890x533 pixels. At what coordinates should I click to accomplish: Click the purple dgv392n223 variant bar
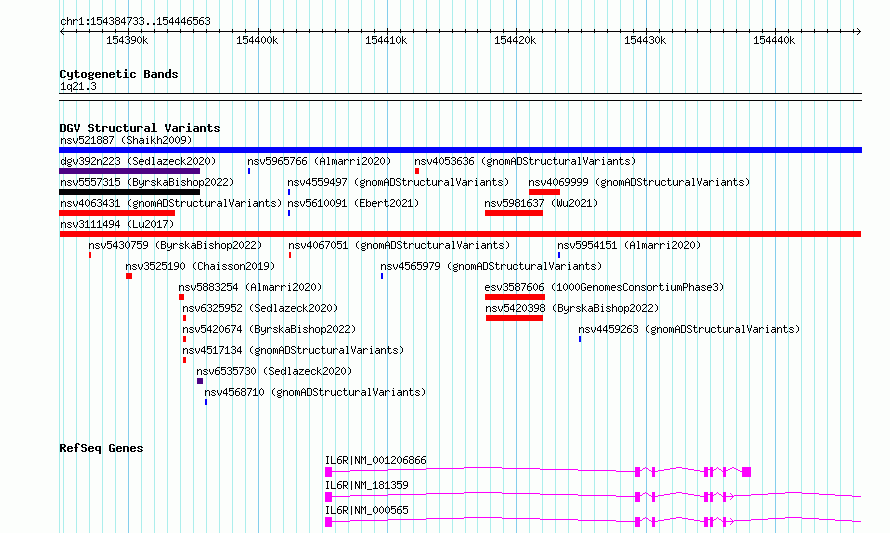click(x=129, y=171)
